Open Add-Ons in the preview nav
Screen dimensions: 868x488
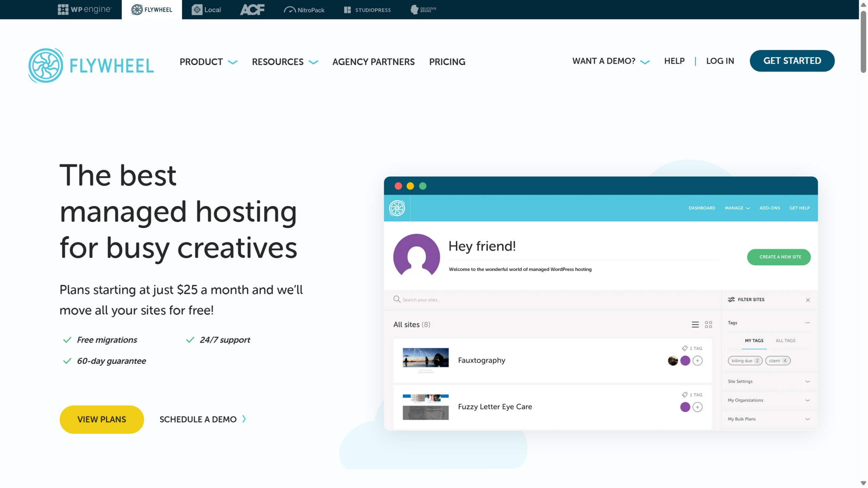tap(770, 208)
